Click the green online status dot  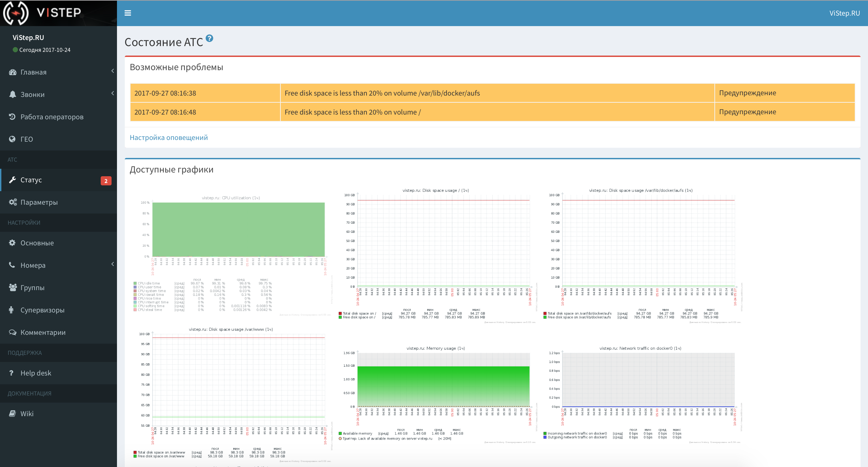click(x=15, y=50)
